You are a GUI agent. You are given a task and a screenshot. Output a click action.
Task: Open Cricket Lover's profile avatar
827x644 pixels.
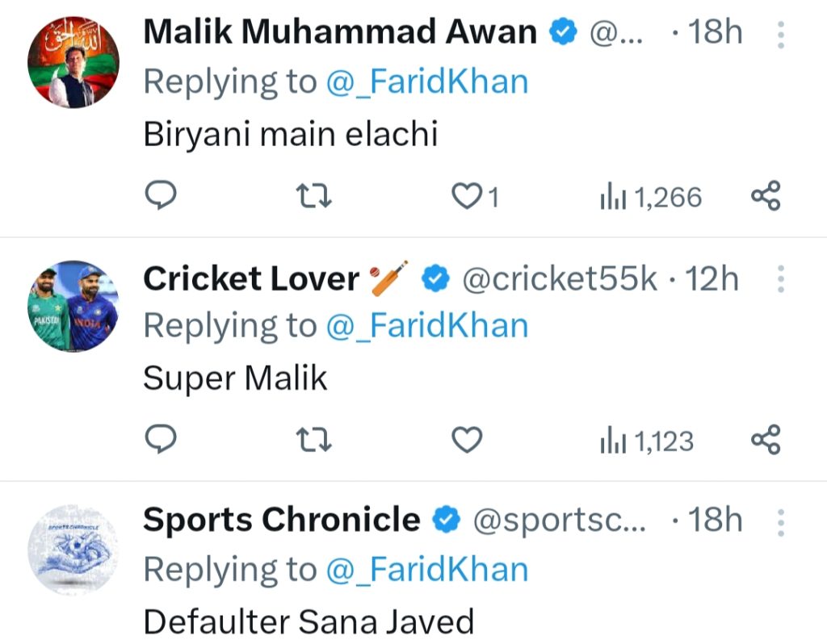click(73, 306)
